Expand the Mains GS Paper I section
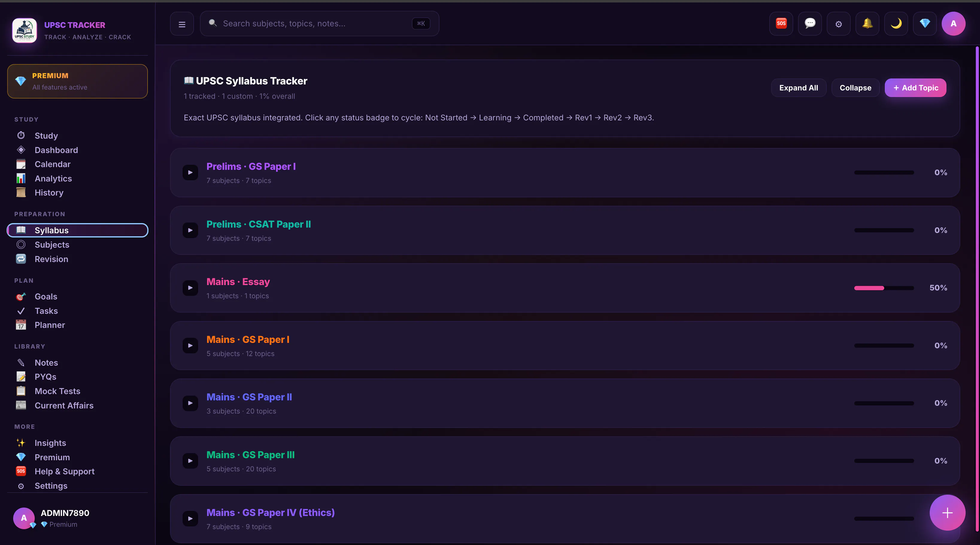 [x=190, y=346]
